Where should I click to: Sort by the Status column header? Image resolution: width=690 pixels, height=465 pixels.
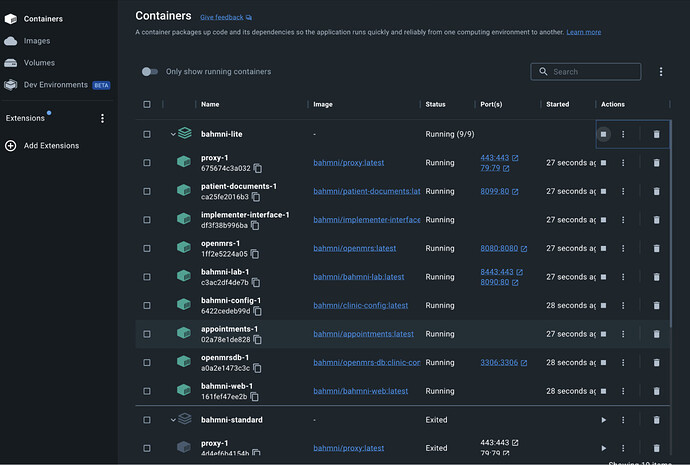click(435, 104)
